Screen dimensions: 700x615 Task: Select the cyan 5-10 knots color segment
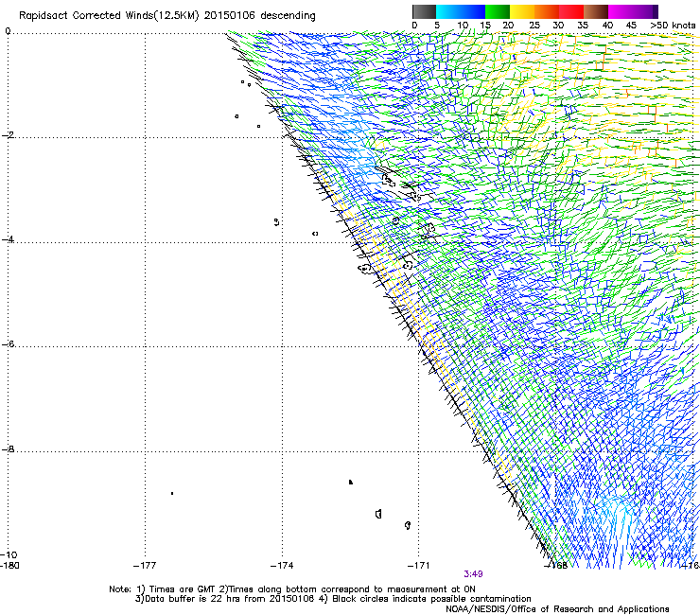click(x=448, y=11)
